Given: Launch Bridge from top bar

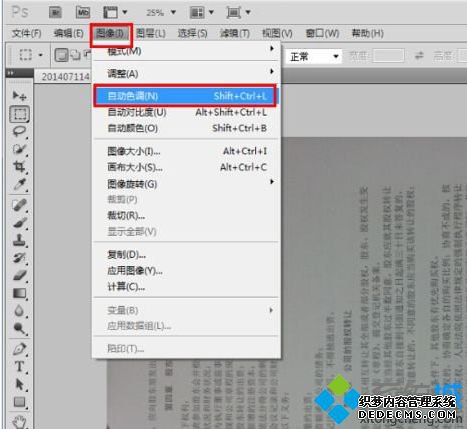Looking at the screenshot, I should click(55, 13).
